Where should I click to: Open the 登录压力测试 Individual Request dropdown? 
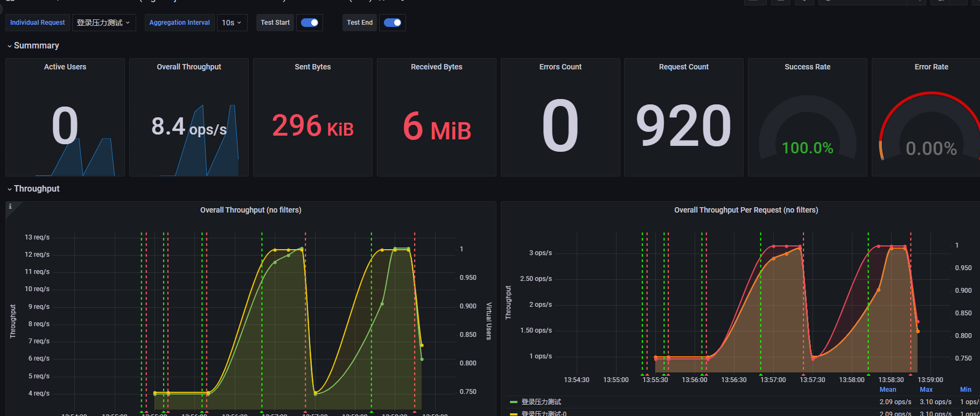tap(104, 23)
